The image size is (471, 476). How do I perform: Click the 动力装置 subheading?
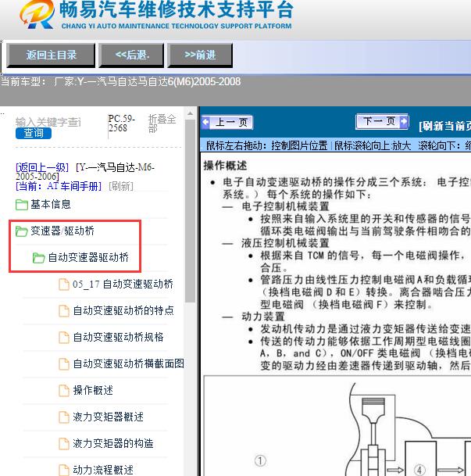[x=263, y=317]
